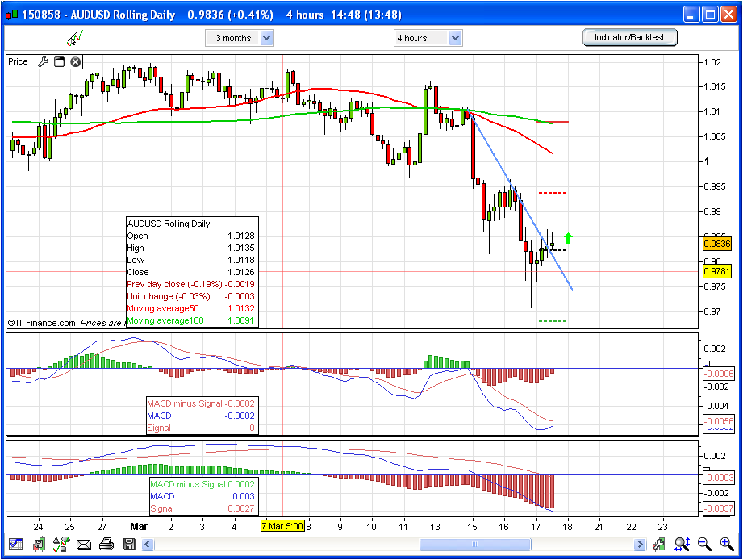
Task: Close the Price panel with X icon
Action: coord(75,61)
